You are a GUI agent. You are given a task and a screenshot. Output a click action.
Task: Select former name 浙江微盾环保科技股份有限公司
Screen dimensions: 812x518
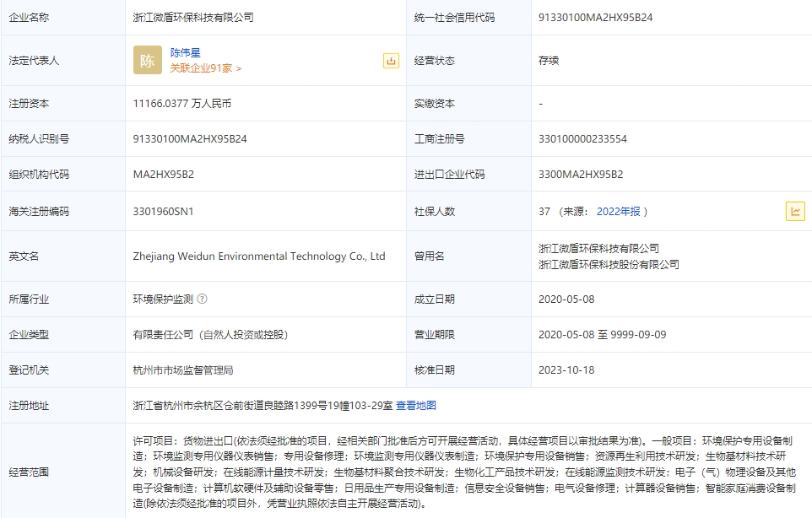coord(608,264)
